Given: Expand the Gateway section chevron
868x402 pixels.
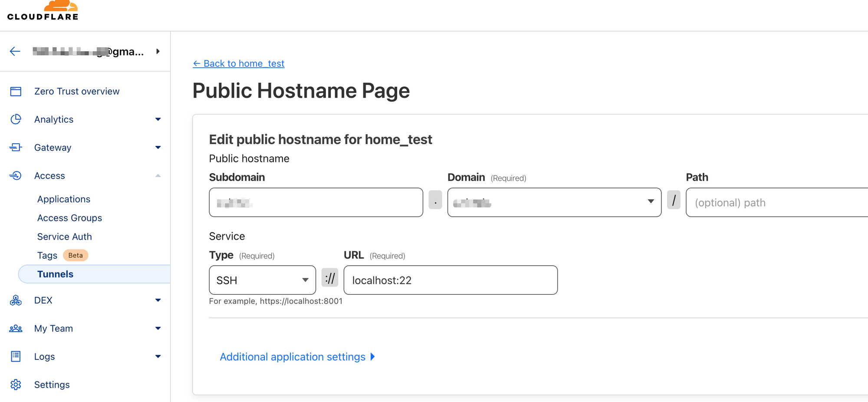Looking at the screenshot, I should coord(158,148).
